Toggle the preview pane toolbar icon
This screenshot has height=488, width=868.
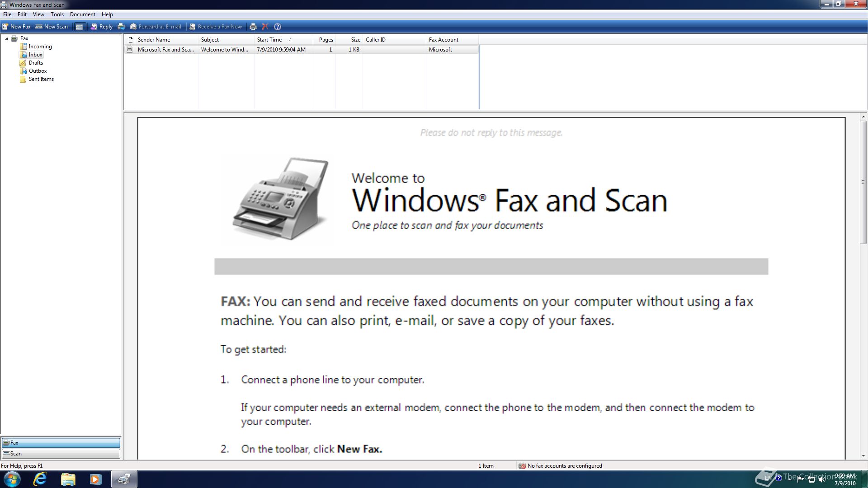point(79,27)
